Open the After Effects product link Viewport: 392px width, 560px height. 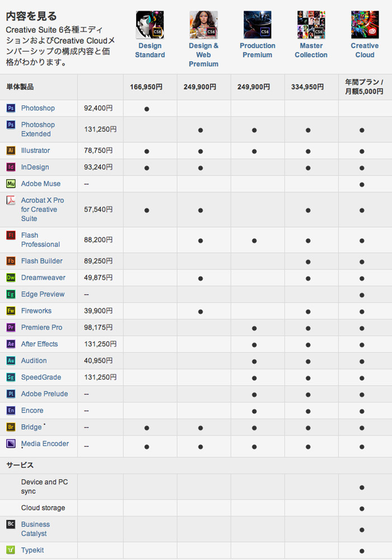[x=39, y=344]
